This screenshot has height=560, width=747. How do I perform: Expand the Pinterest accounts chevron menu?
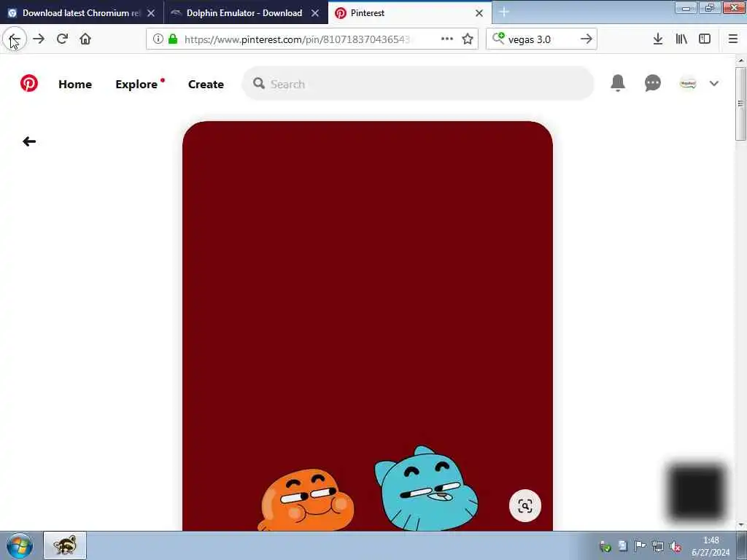pyautogui.click(x=713, y=83)
